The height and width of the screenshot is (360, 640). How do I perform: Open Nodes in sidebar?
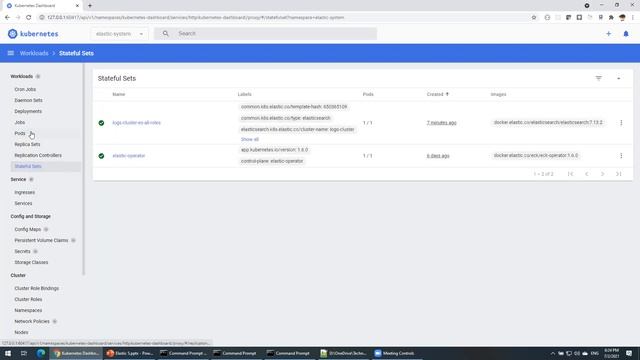21,332
